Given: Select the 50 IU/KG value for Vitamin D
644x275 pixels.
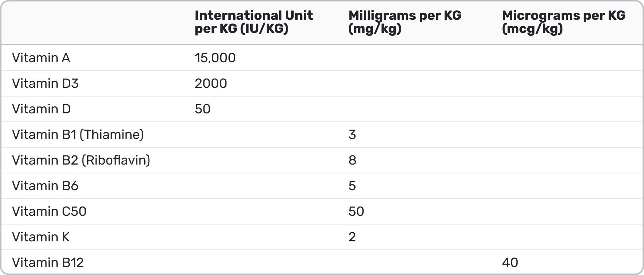Looking at the screenshot, I should point(203,109).
